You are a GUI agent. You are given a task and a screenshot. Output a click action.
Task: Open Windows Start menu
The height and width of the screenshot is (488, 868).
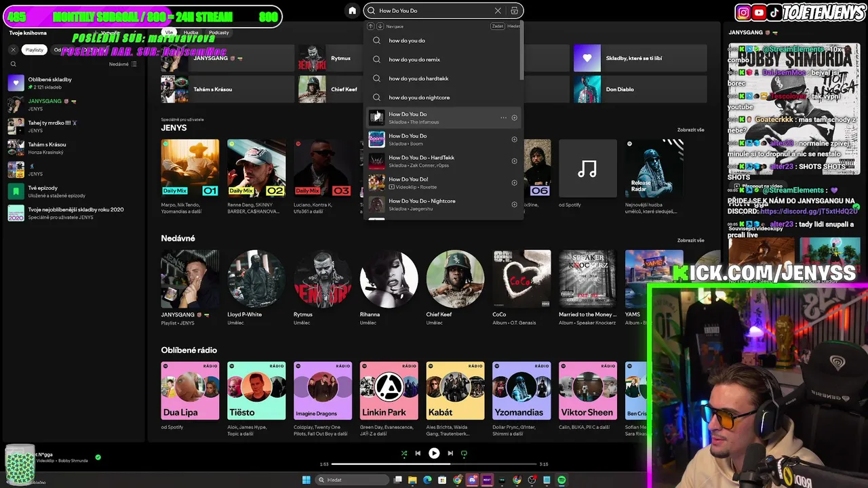click(x=306, y=480)
